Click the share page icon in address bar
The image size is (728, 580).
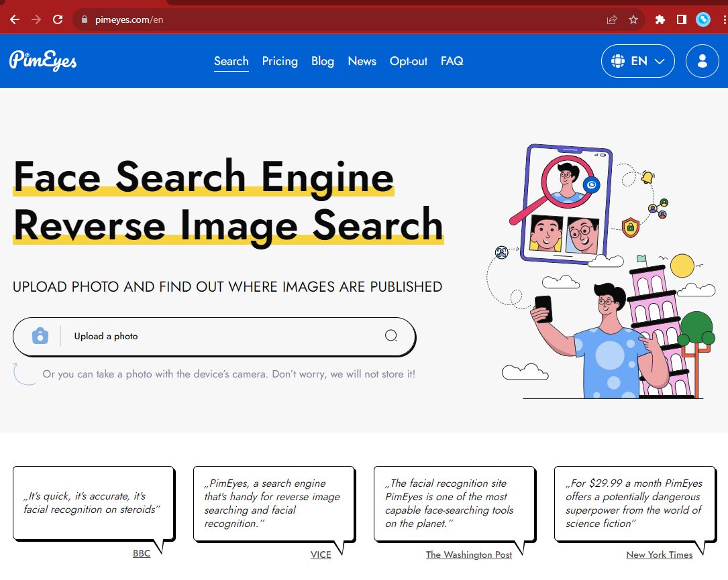(x=611, y=19)
